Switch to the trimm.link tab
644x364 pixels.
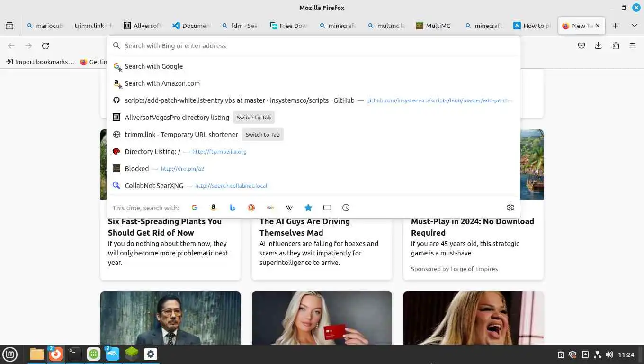pos(94,26)
